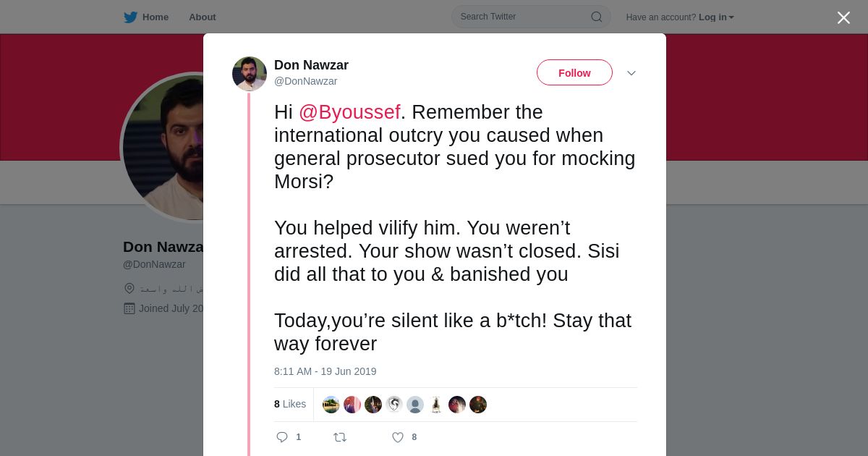Screen dimensions: 868x456
Task: Click the search magnifier icon
Action: pyautogui.click(x=597, y=17)
